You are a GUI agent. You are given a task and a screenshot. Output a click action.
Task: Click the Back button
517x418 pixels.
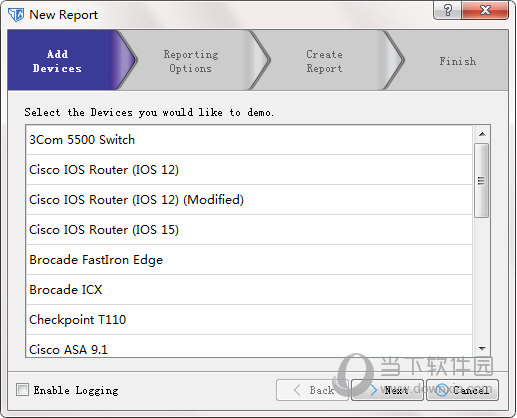(x=313, y=390)
